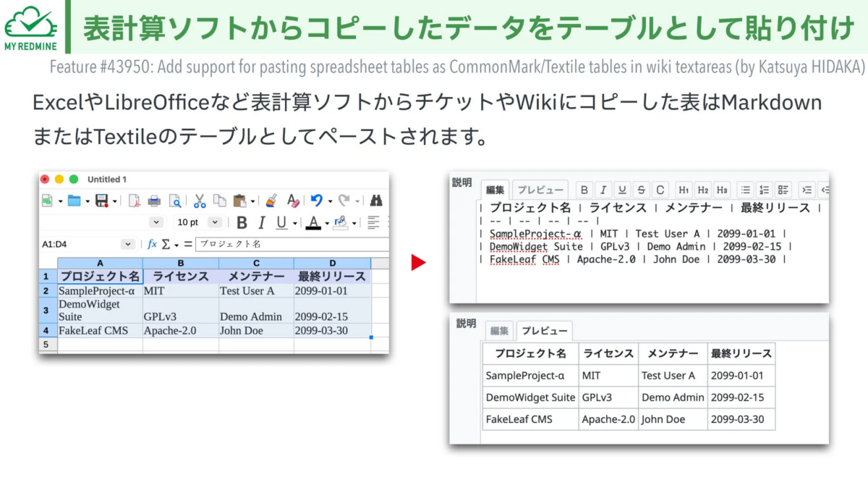
Task: Apply italic in the spreadsheet toolbar
Action: (x=261, y=222)
